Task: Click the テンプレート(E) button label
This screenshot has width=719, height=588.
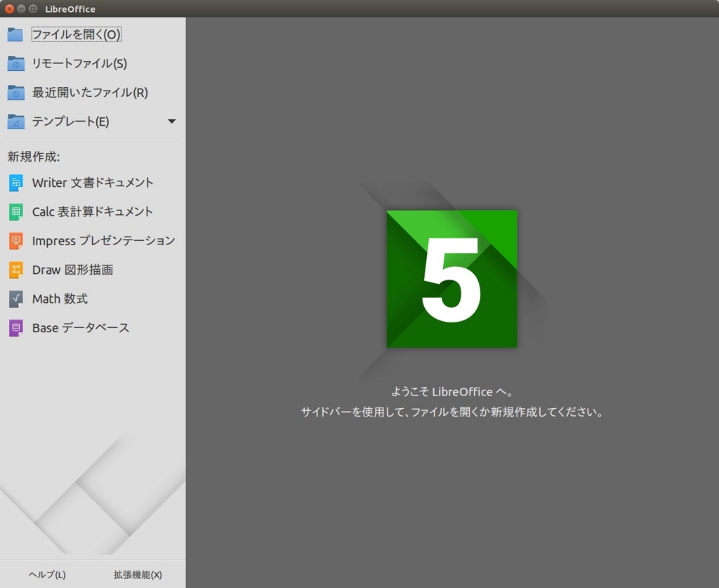Action: click(71, 122)
